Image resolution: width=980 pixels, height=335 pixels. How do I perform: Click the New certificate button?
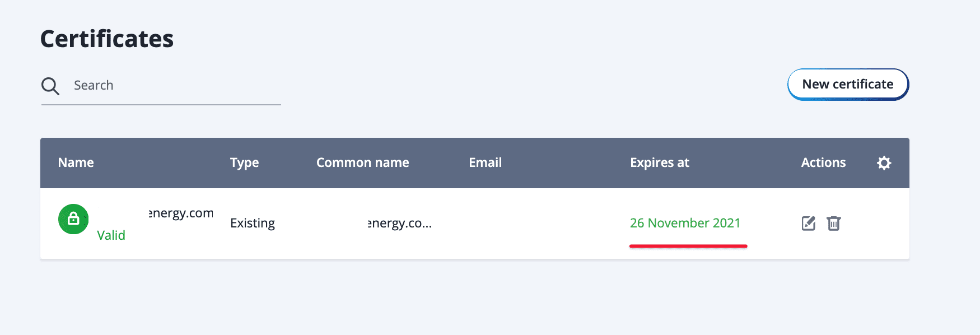(847, 85)
